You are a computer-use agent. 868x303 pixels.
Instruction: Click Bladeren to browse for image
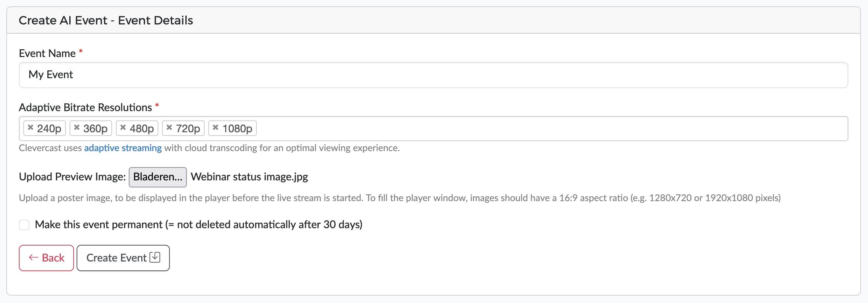point(158,177)
